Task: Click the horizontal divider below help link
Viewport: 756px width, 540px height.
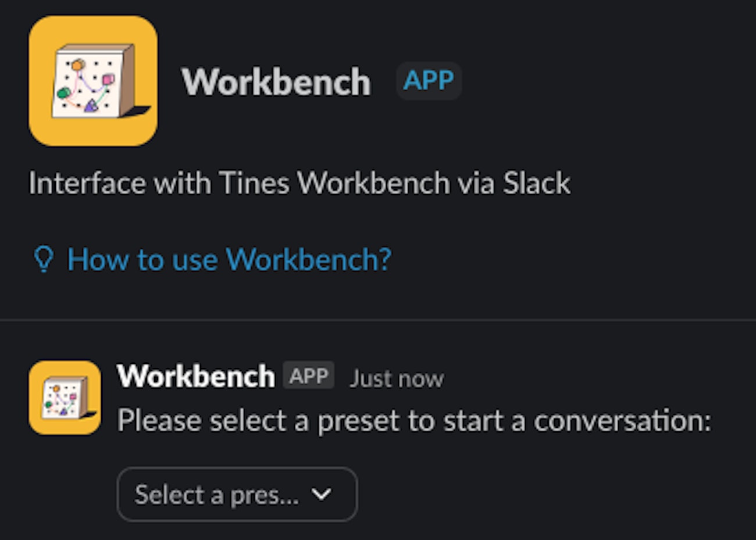Action: [x=378, y=320]
